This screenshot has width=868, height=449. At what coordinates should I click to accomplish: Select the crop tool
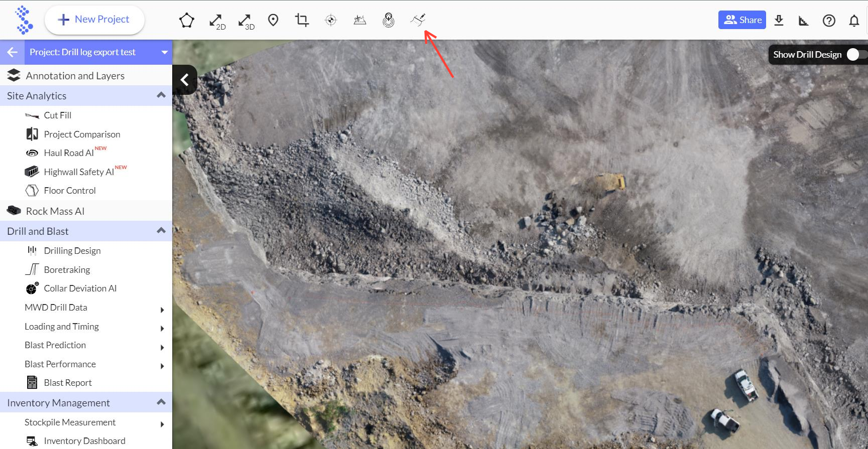click(x=302, y=20)
